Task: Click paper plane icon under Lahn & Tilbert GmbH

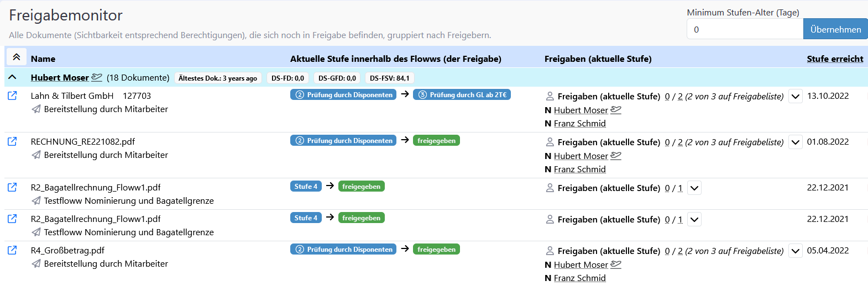Action: point(36,109)
